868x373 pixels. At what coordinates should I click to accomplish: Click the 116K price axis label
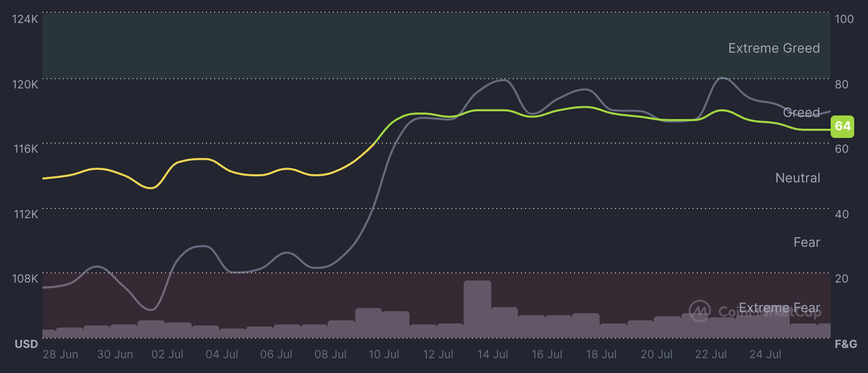tap(26, 149)
